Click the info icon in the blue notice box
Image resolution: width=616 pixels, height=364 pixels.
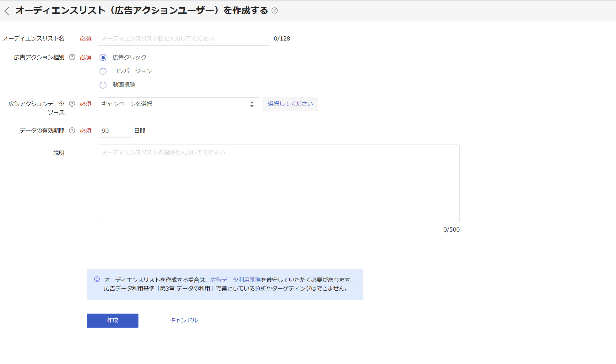coord(97,279)
